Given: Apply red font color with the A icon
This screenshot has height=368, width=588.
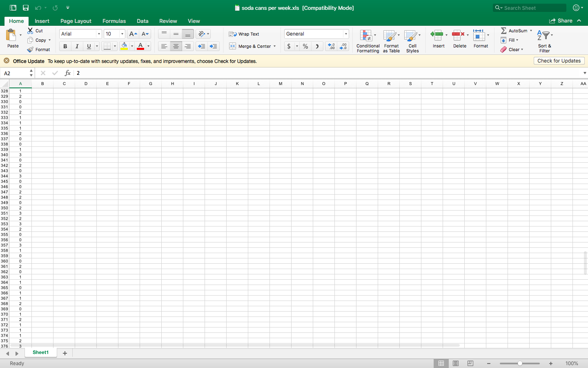Looking at the screenshot, I should tap(140, 46).
